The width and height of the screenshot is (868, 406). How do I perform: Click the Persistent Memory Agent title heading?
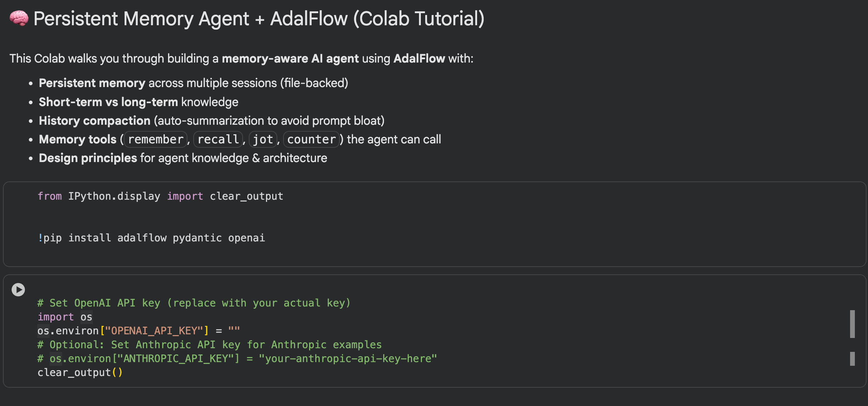259,18
